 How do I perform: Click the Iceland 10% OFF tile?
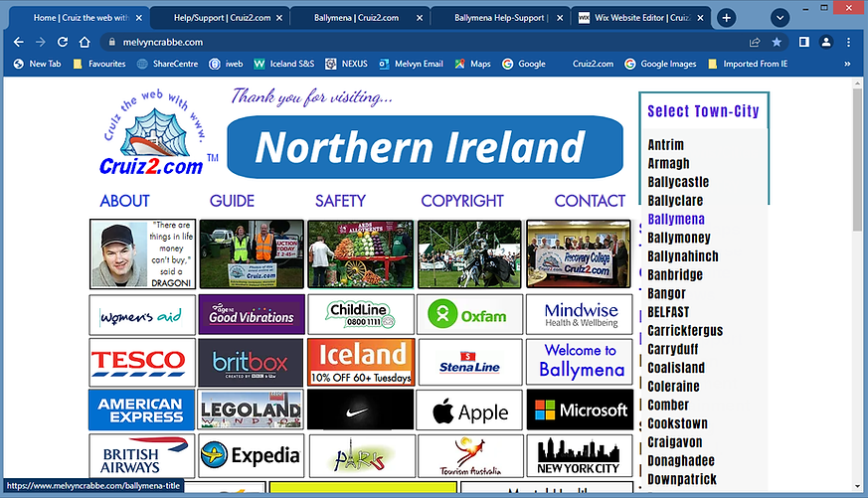pos(361,363)
